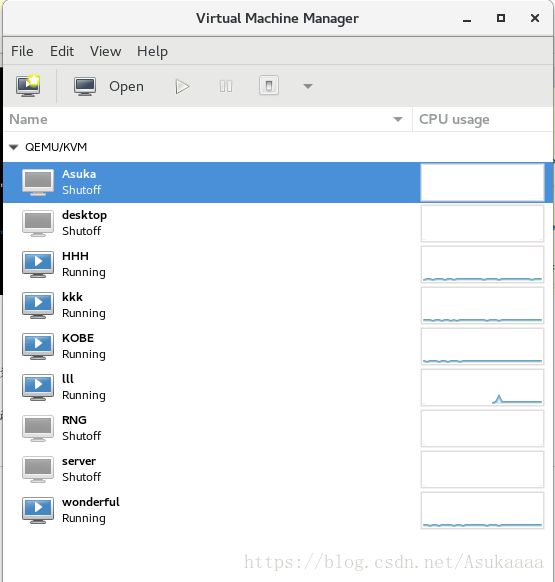
Task: Click the HHH running VM icon
Action: [x=38, y=264]
